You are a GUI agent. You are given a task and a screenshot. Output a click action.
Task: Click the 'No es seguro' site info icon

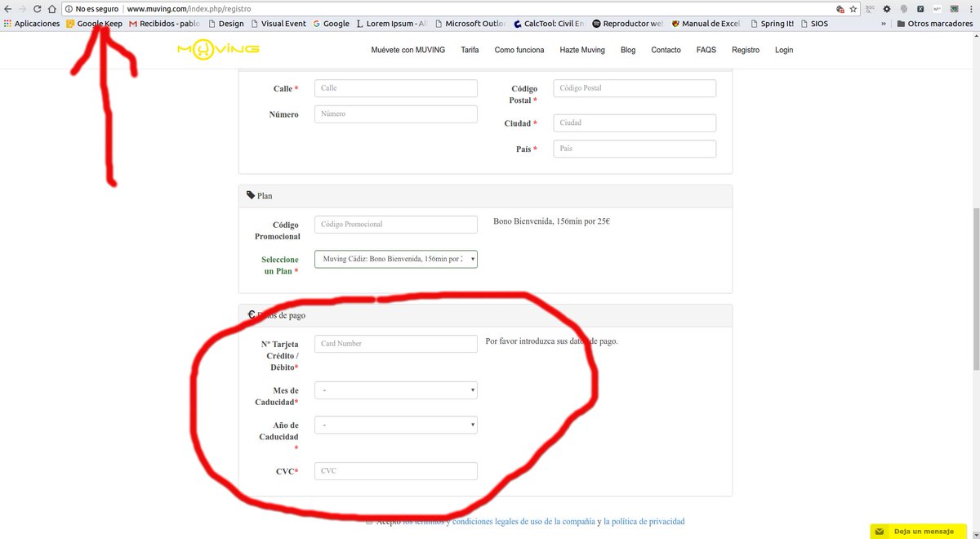[69, 8]
